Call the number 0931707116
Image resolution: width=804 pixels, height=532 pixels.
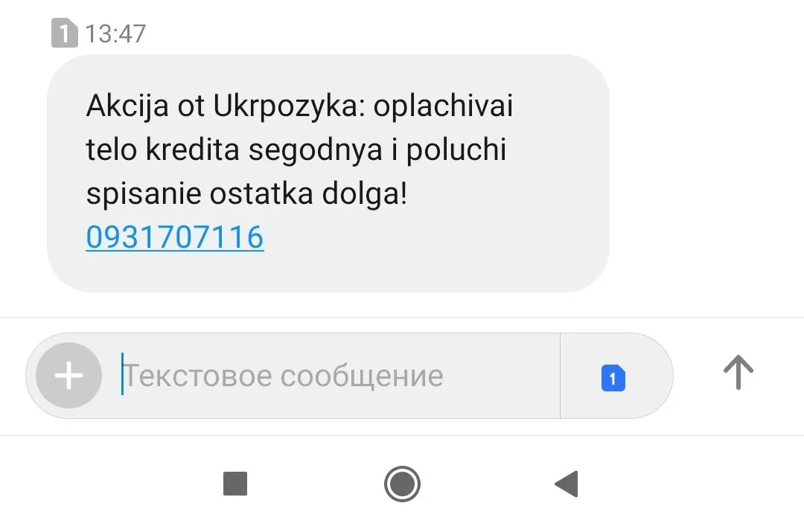[175, 237]
